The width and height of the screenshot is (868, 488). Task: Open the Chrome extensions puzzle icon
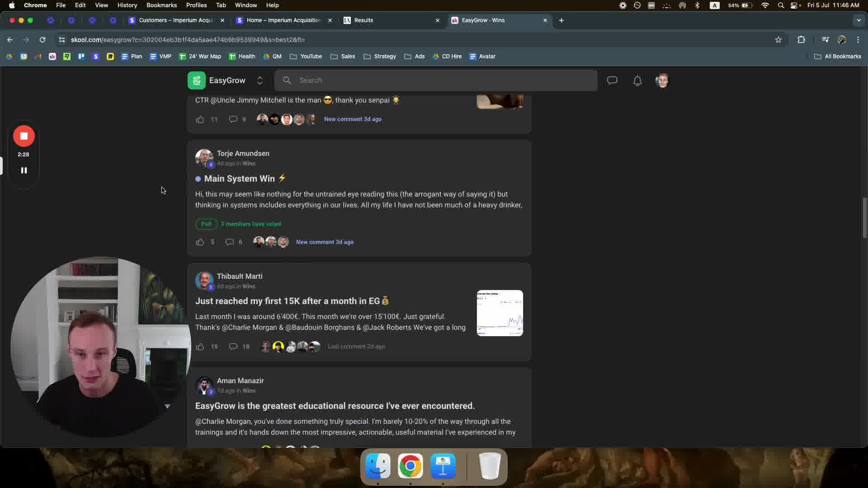(x=801, y=40)
